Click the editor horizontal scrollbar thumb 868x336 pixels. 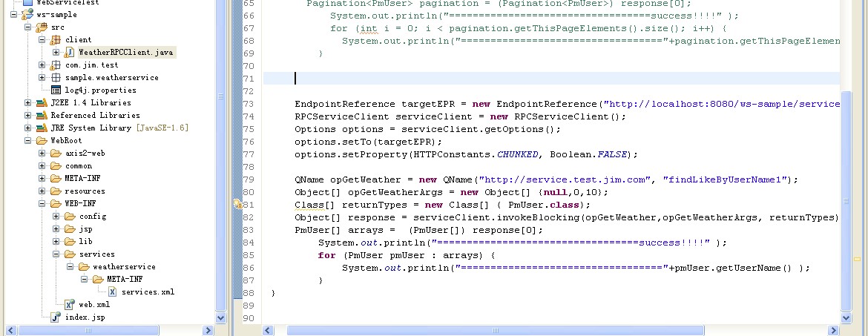pos(496,331)
